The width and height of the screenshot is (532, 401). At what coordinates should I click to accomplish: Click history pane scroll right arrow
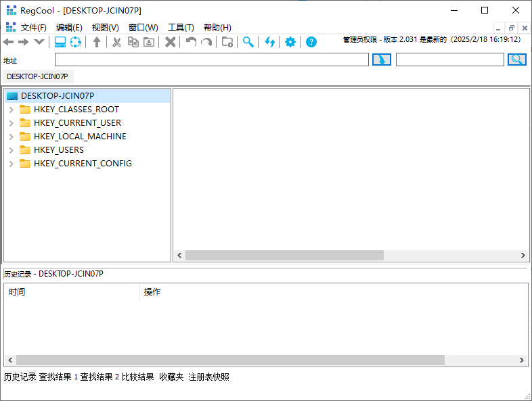(x=521, y=360)
